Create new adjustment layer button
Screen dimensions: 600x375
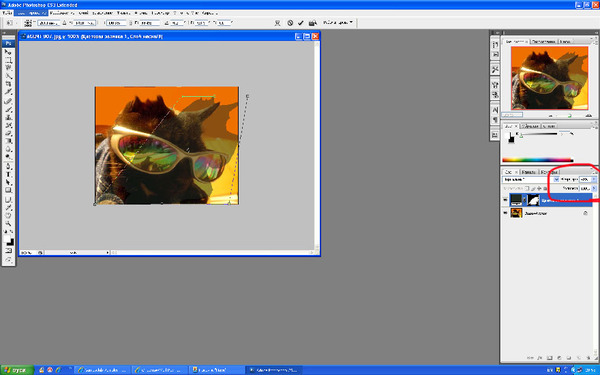559,358
